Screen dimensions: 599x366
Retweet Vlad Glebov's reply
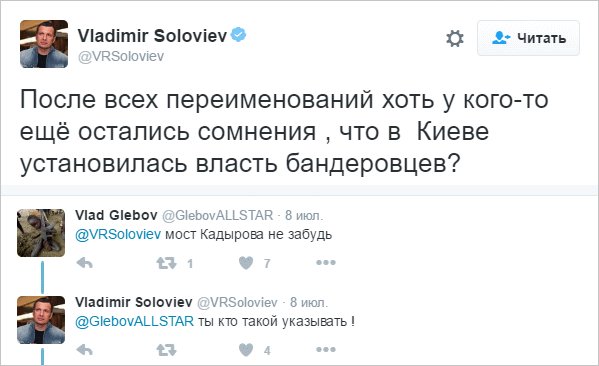click(x=166, y=263)
